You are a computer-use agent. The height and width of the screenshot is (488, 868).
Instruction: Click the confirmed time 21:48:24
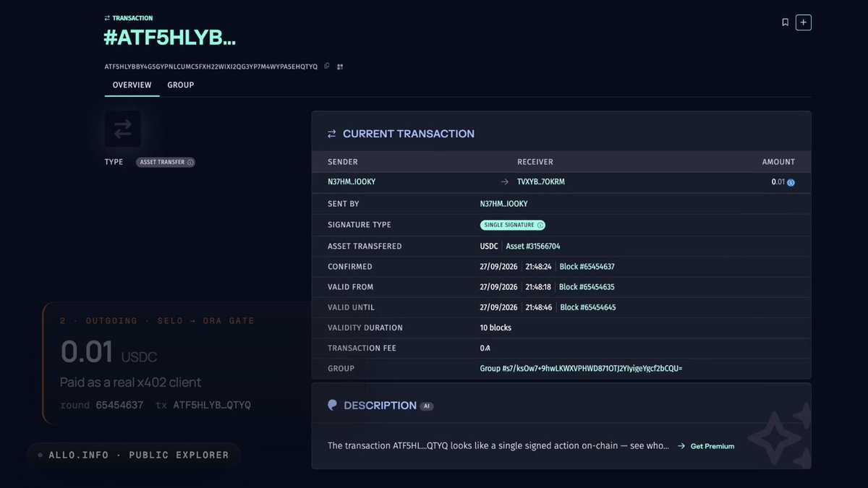click(538, 267)
